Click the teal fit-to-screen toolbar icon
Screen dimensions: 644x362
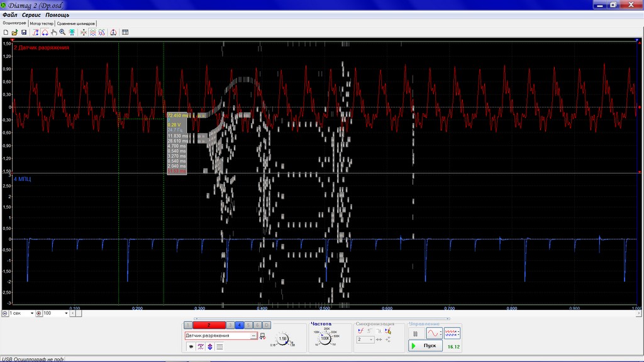[x=72, y=33]
